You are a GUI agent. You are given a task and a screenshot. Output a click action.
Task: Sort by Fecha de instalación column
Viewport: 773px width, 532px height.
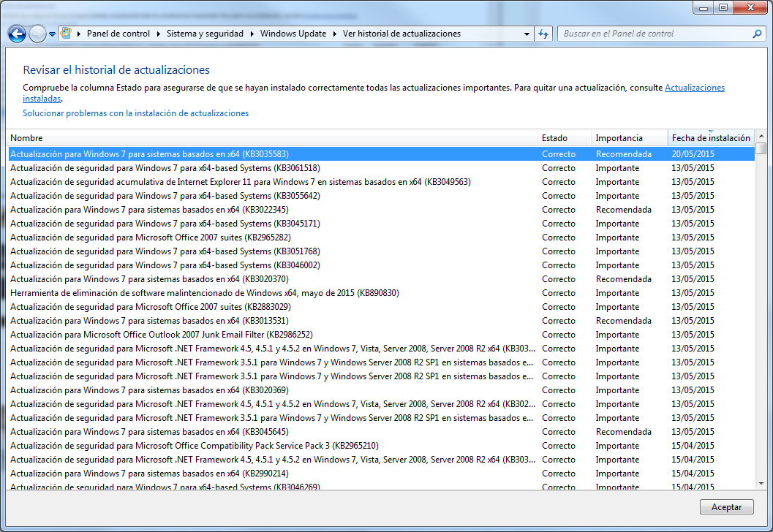[710, 137]
